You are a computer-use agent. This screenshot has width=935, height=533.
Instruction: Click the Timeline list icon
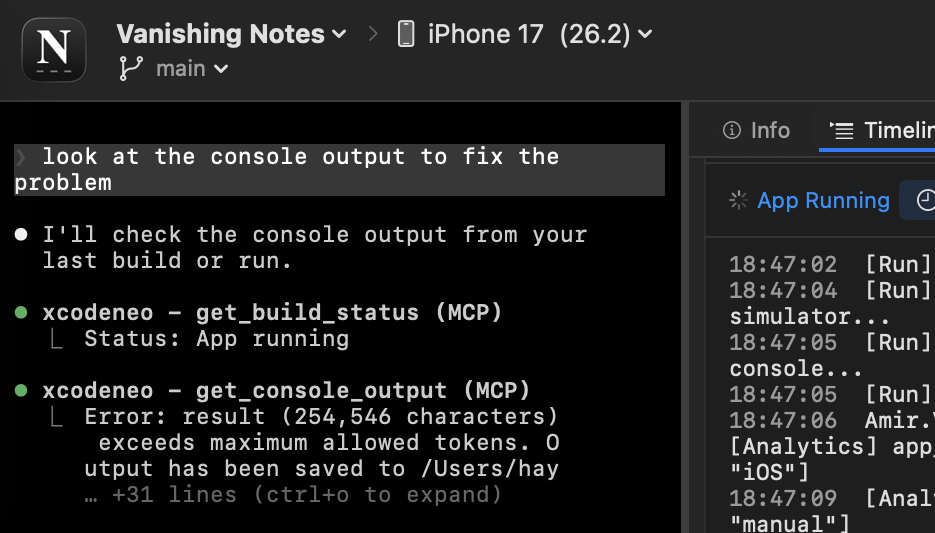click(842, 131)
